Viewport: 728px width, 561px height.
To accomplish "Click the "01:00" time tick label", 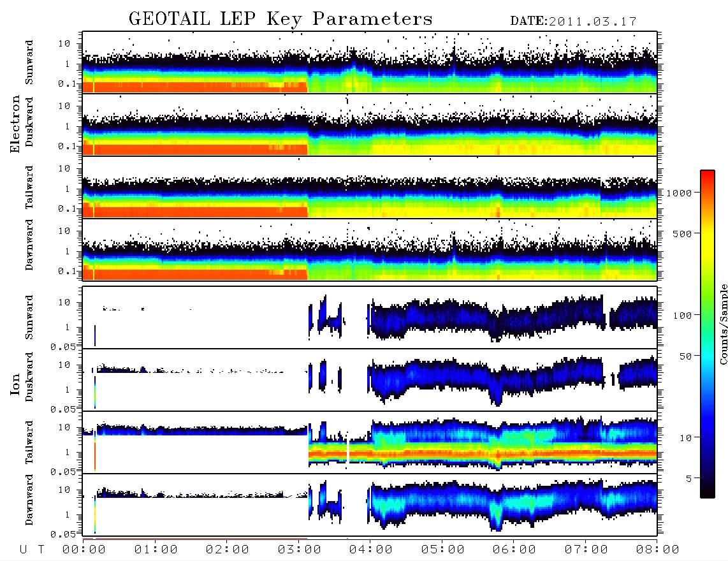I will (x=156, y=550).
